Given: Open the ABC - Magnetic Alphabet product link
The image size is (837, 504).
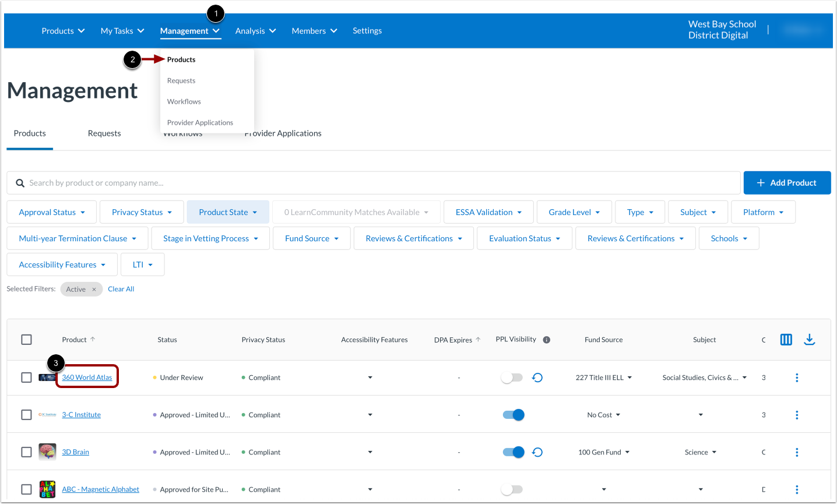Looking at the screenshot, I should click(101, 489).
